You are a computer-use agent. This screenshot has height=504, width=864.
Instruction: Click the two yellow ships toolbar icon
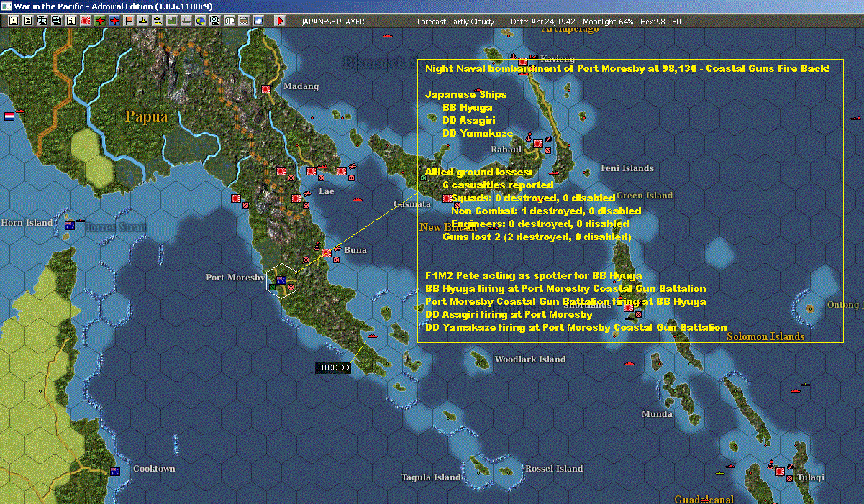point(157,22)
